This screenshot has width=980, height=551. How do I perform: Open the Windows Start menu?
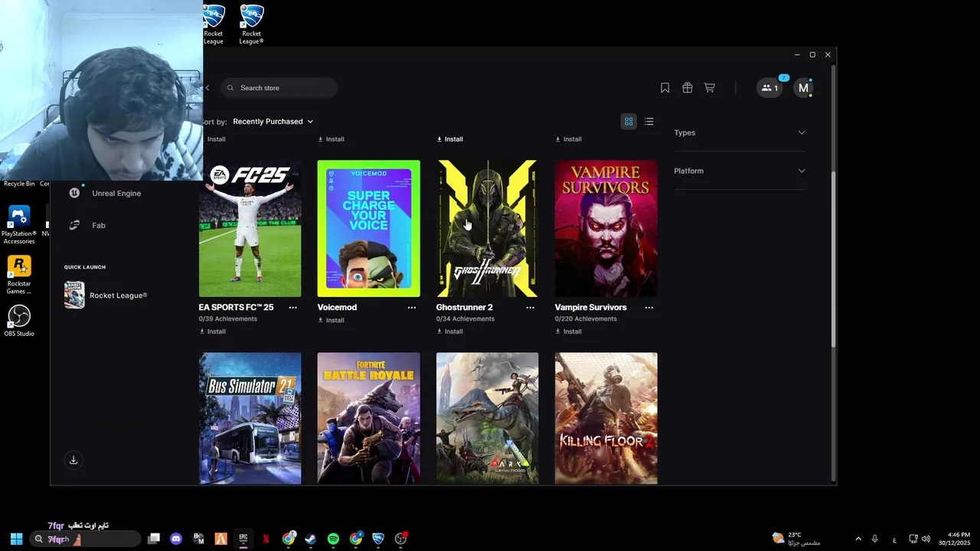tap(16, 539)
